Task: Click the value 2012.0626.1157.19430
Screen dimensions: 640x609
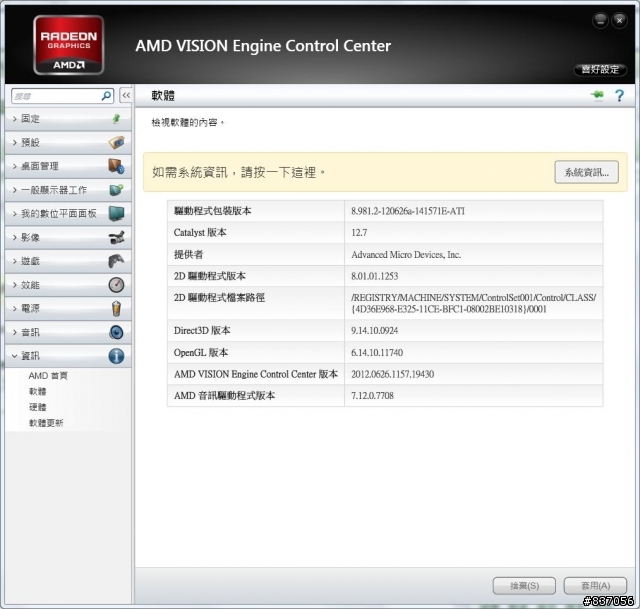Action: [392, 374]
